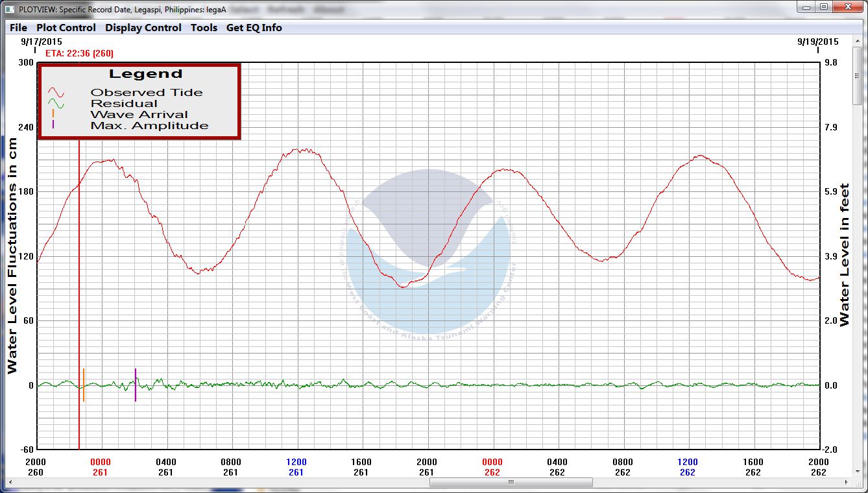Open the Display Control menu

pyautogui.click(x=143, y=27)
